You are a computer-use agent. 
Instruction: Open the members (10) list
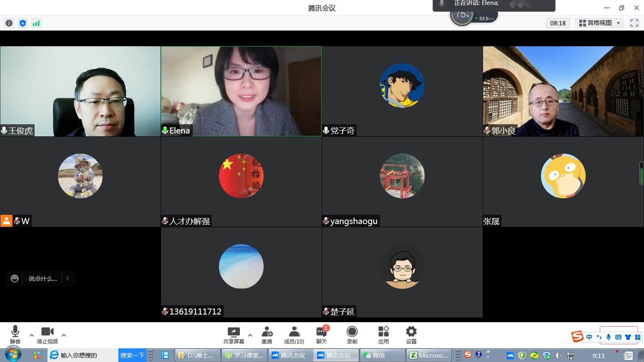[294, 335]
